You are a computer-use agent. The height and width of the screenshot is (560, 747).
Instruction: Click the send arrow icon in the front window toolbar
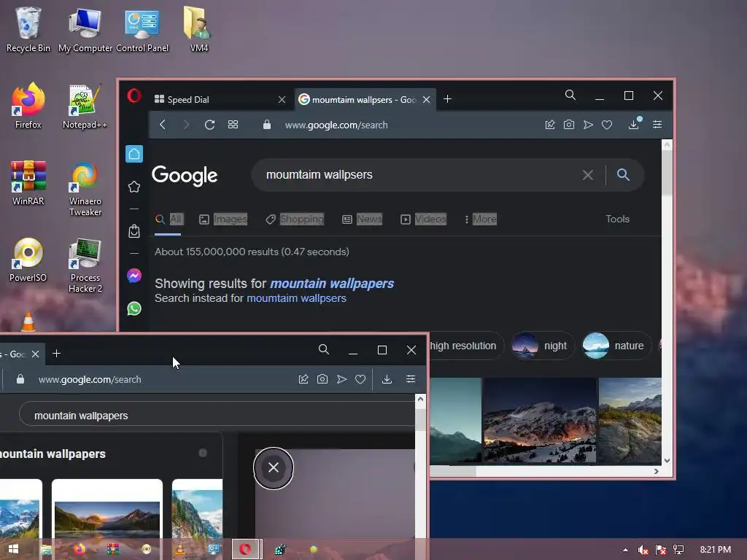coord(341,379)
